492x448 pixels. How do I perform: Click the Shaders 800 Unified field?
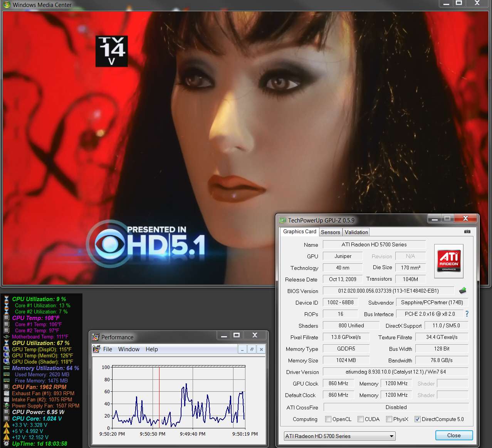pos(351,325)
